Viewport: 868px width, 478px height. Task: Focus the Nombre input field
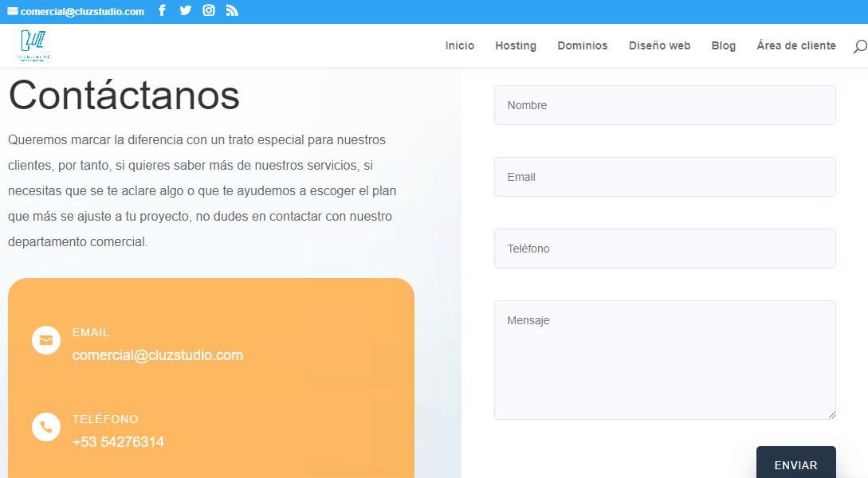(665, 105)
